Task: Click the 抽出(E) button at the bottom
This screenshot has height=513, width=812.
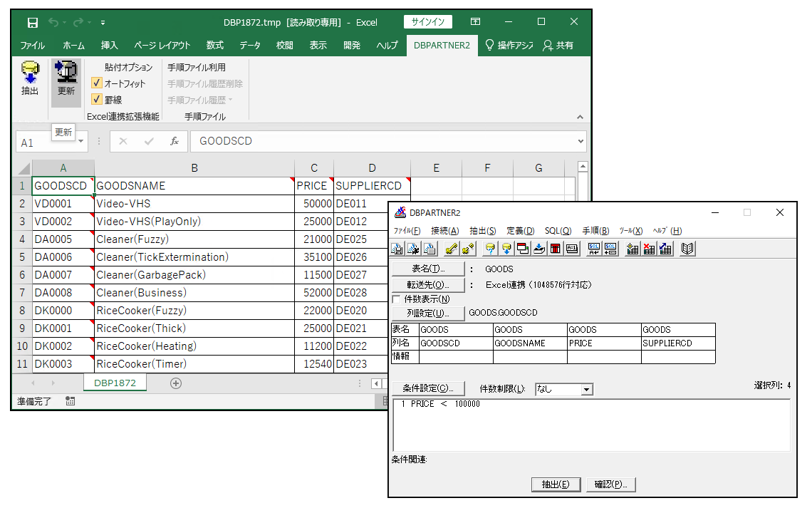Action: point(556,484)
